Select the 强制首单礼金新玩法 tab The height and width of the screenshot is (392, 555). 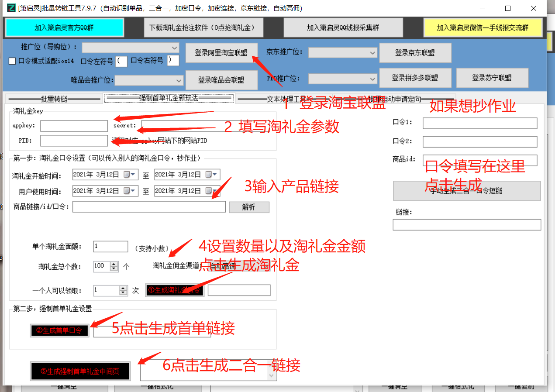tap(169, 98)
